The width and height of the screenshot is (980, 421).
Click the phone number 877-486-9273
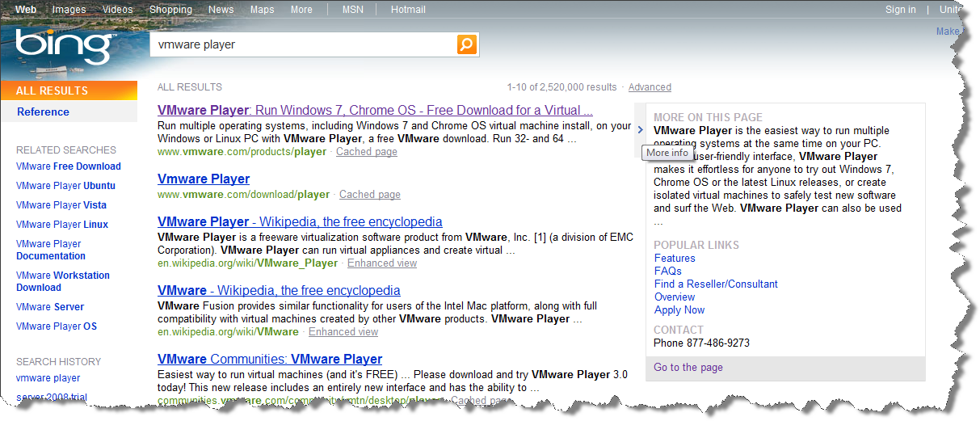pyautogui.click(x=717, y=343)
